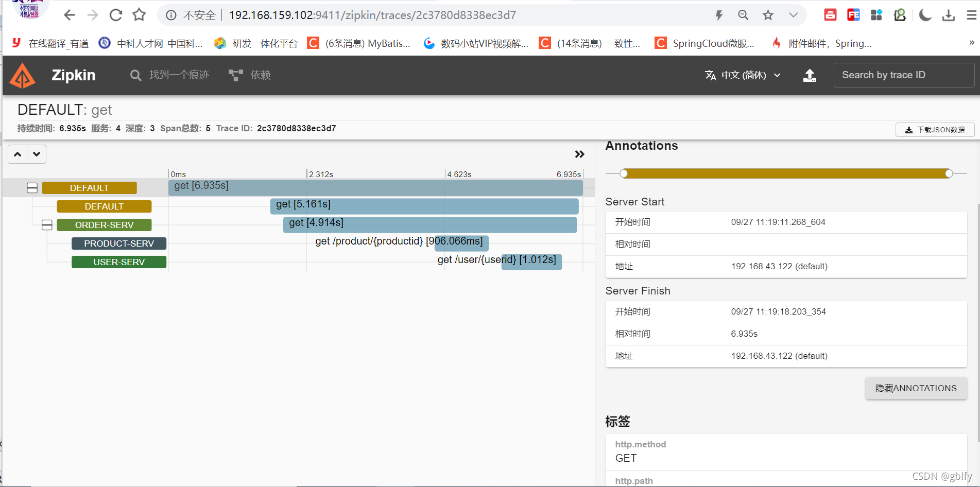
Task: Open language selector 中文 (简体)
Action: (x=743, y=75)
